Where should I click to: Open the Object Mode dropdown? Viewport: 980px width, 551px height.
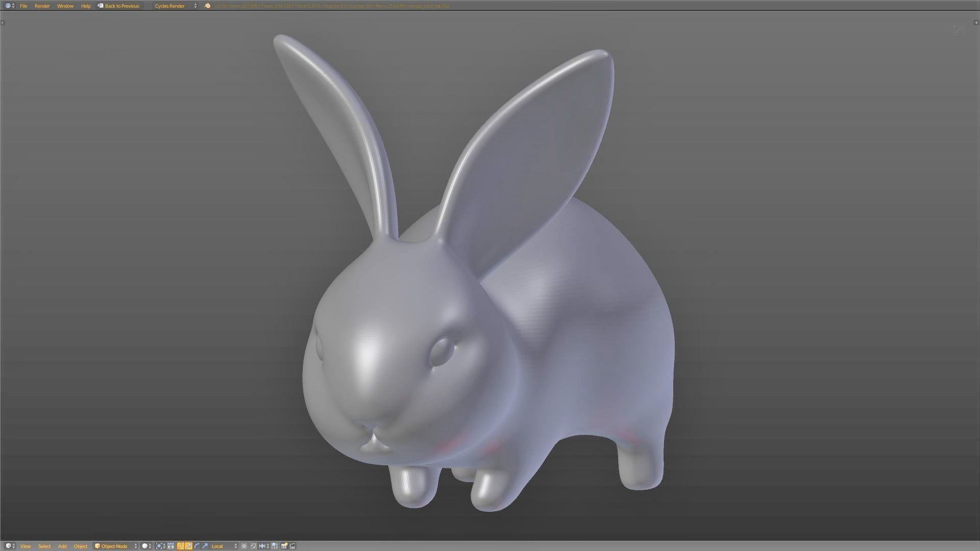coord(116,546)
